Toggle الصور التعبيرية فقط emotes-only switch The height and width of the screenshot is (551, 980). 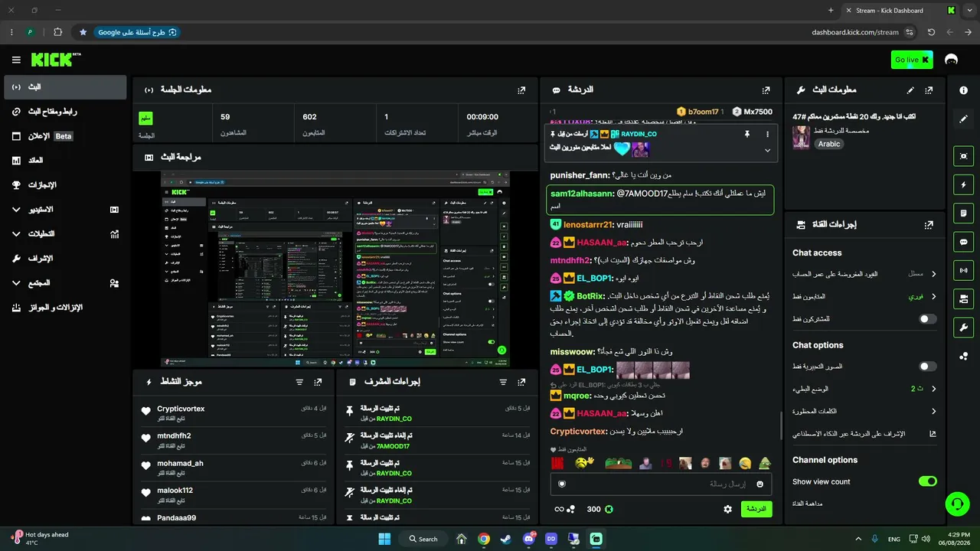point(927,367)
